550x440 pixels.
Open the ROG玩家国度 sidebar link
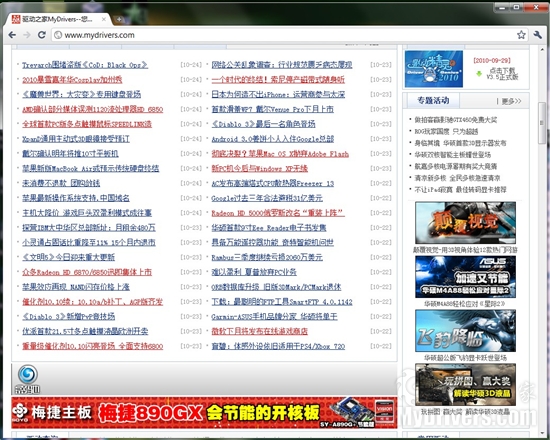tap(446, 132)
